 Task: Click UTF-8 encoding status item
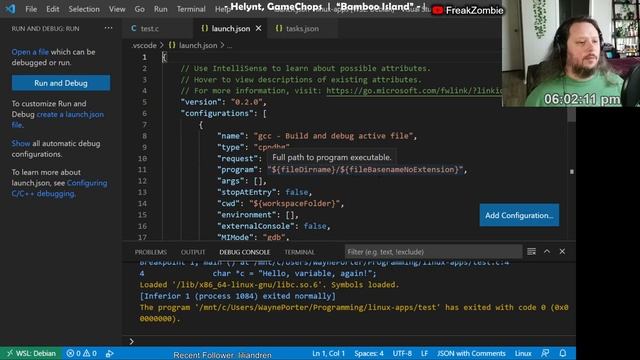tap(402, 353)
